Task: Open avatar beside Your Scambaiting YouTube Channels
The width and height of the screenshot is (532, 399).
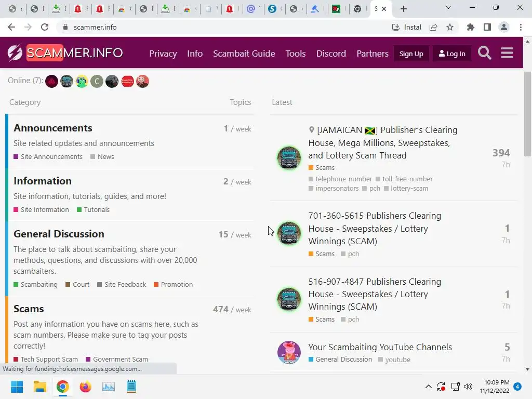Action: (x=289, y=352)
